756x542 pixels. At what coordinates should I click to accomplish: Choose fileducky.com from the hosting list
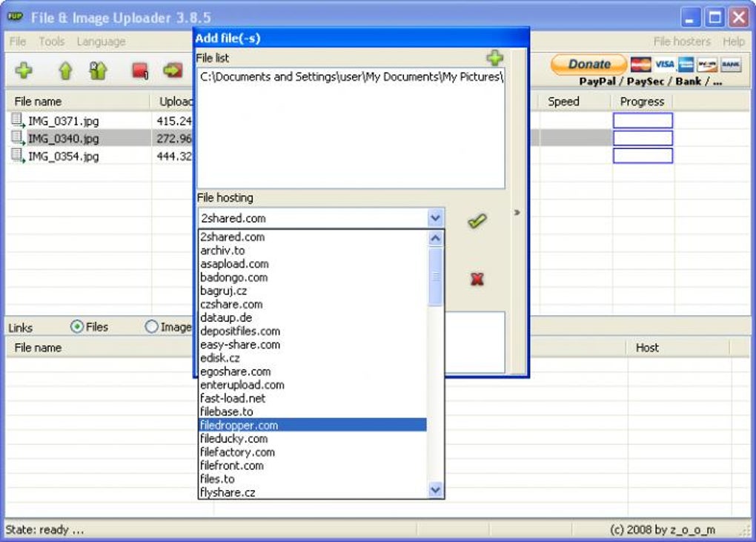click(x=313, y=438)
